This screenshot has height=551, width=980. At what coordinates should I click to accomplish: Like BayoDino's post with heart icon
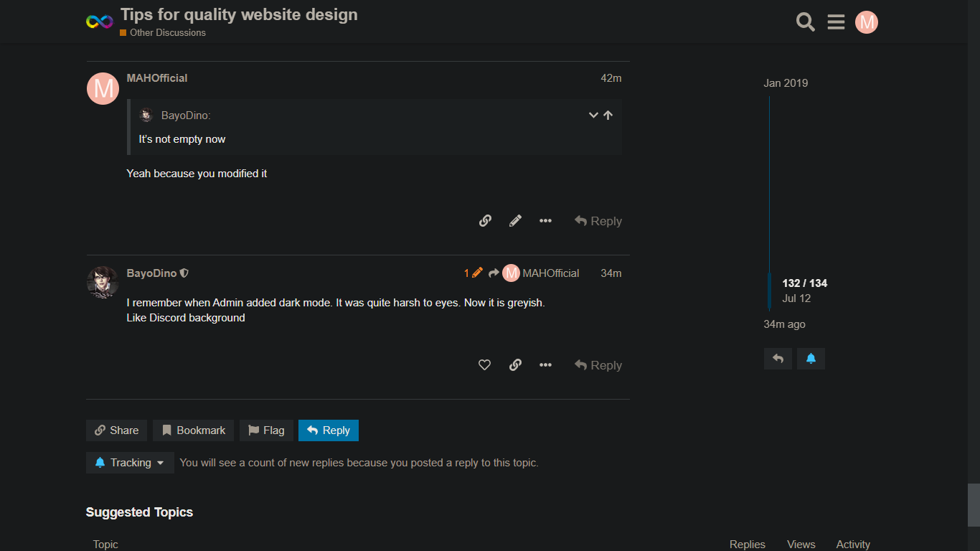tap(484, 365)
